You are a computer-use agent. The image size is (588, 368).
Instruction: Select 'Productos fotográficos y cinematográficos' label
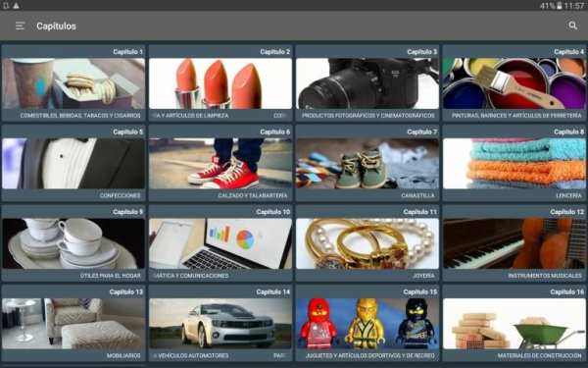368,115
